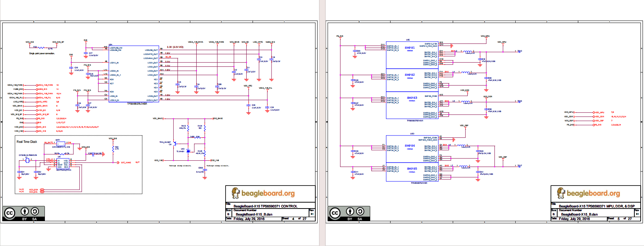Click the 'I2C3_SDA' port label
This screenshot has width=644, height=246.
pyautogui.click(x=33, y=190)
